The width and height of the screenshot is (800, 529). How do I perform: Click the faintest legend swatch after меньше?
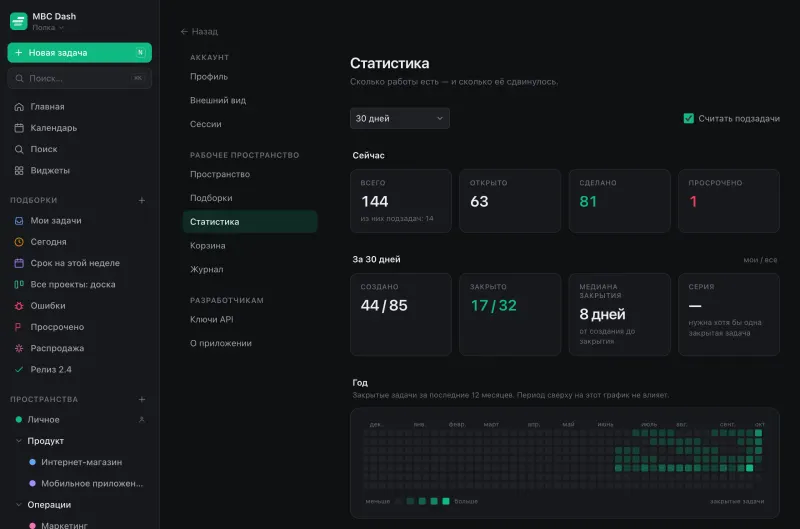tap(398, 501)
